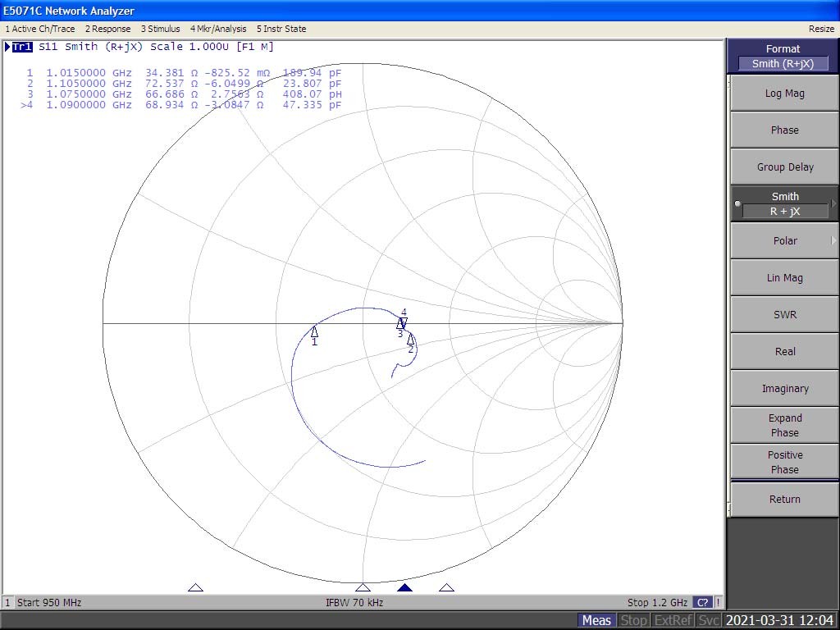Click the Meas status indicator
The width and height of the screenshot is (840, 630).
click(x=597, y=620)
